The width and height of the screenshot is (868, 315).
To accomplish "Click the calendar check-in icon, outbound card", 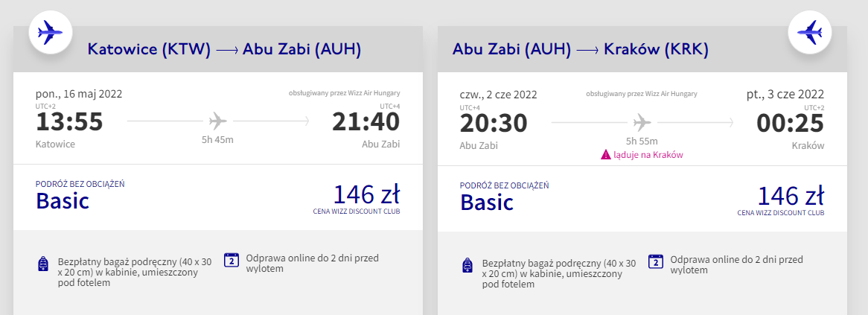I will click(232, 260).
